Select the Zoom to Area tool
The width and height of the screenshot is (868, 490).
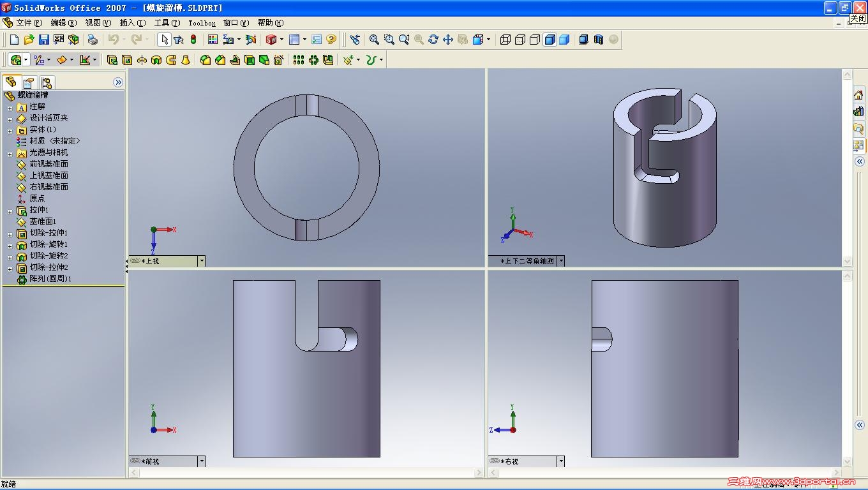tap(389, 40)
